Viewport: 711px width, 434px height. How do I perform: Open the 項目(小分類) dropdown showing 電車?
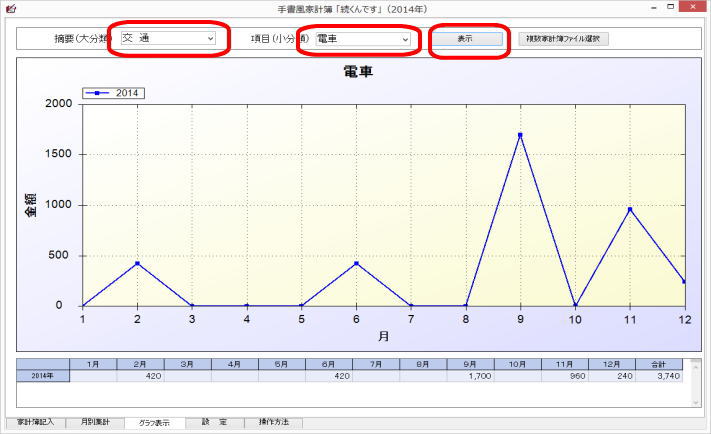[362, 39]
